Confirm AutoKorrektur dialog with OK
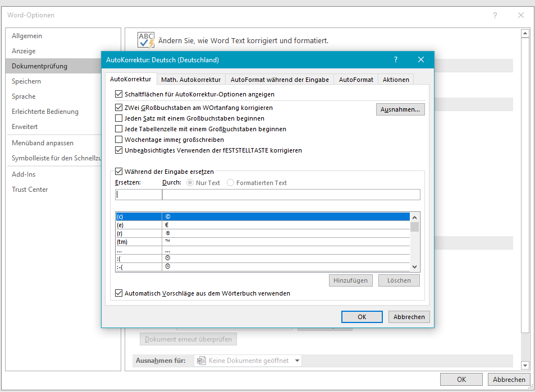Viewport: 535px width, 392px height. pos(362,317)
